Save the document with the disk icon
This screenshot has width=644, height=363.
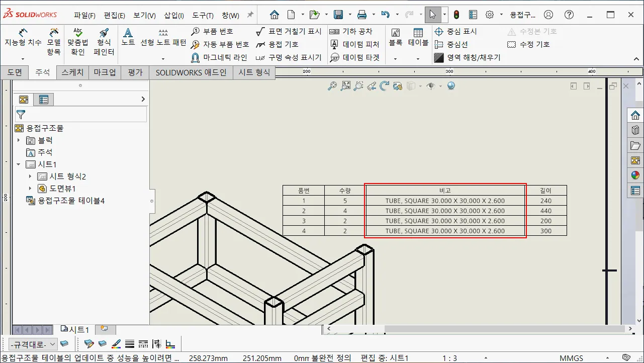pos(338,15)
